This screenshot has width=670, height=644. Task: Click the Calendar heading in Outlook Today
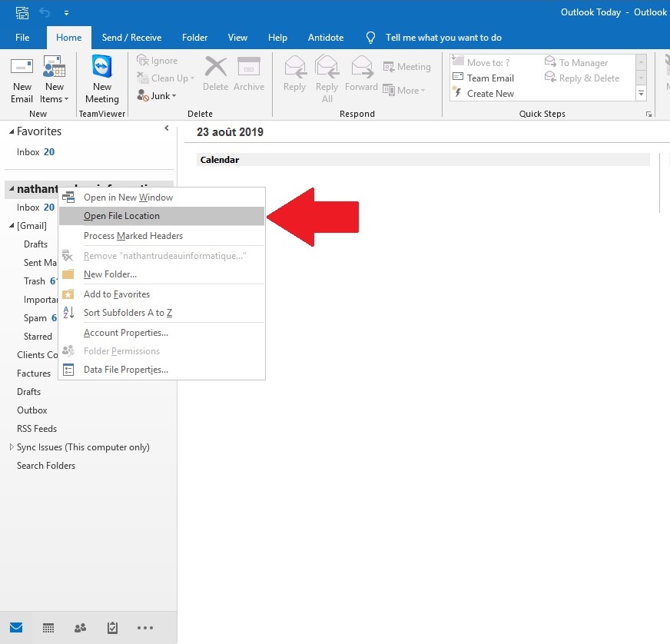point(220,160)
